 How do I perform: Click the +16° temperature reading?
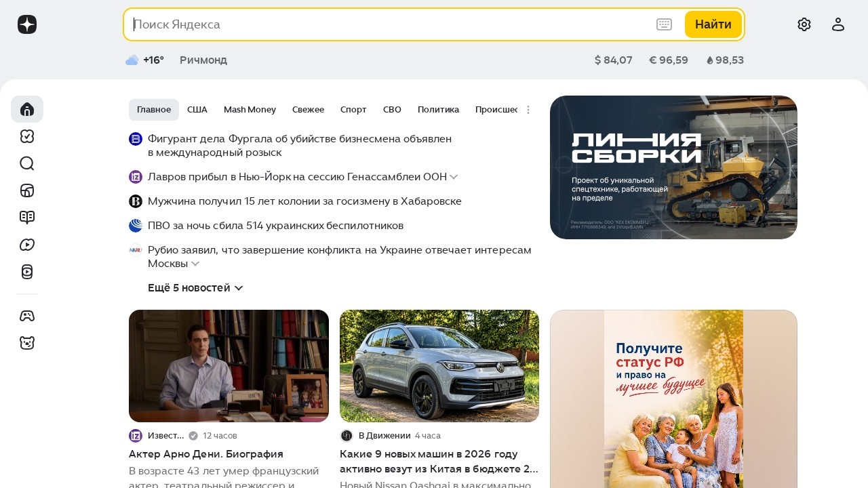153,60
